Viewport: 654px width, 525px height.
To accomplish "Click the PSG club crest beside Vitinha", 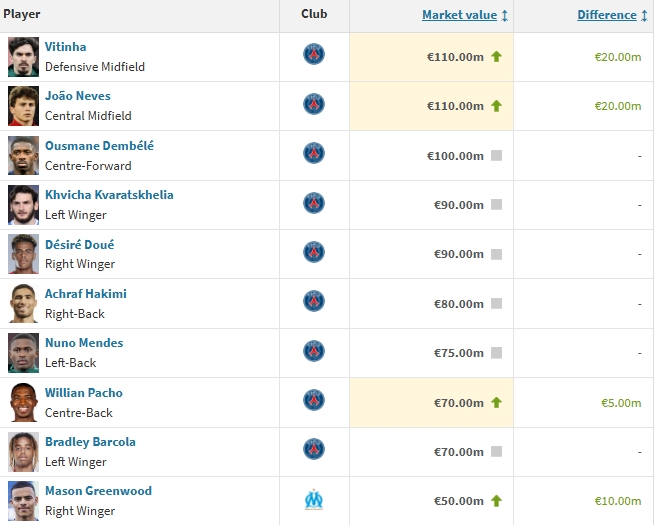I will coord(314,55).
